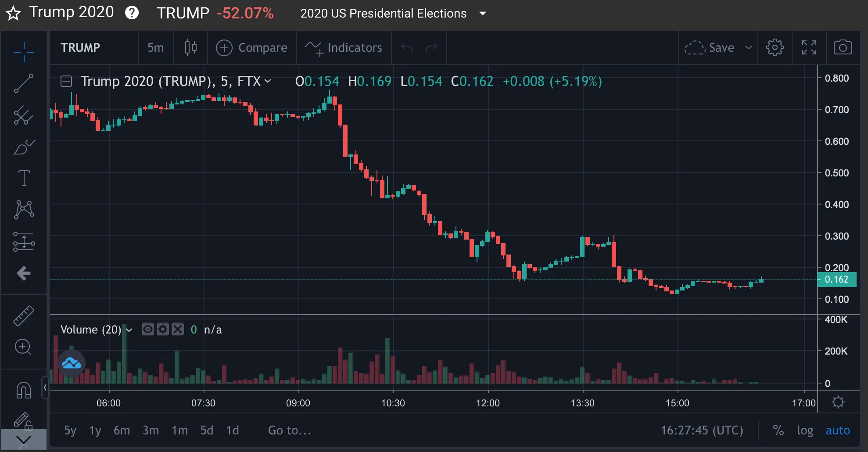Open the text annotation tool
This screenshot has height=452, width=868.
[24, 178]
